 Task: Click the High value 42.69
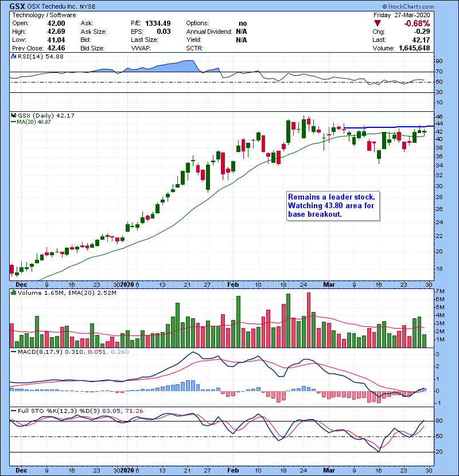click(x=56, y=32)
